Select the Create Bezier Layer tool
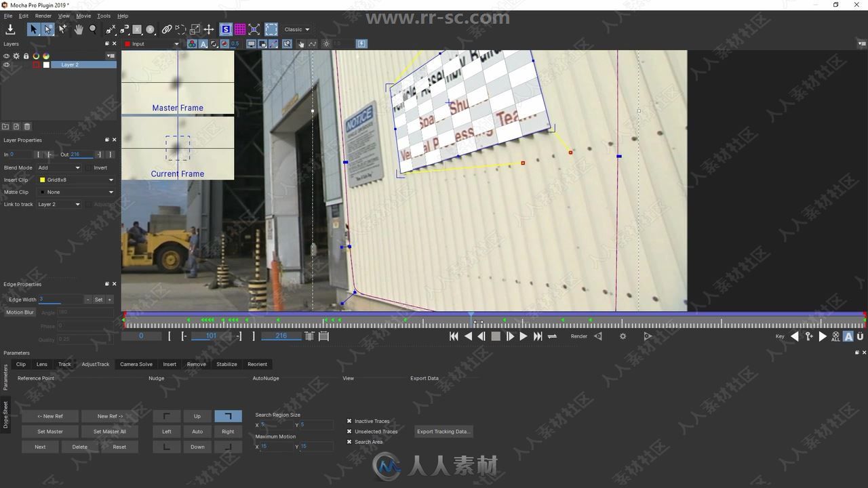Screen dimensions: 868x488 click(x=125, y=29)
